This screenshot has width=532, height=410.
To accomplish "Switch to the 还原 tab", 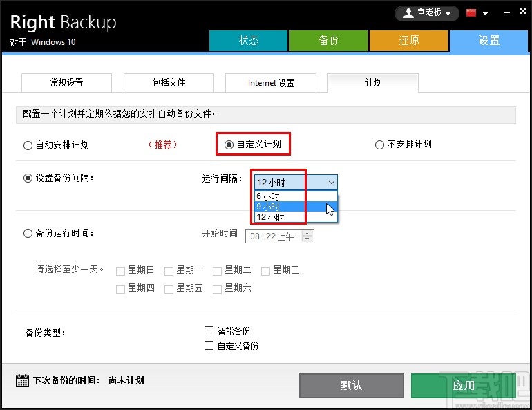I will pyautogui.click(x=408, y=41).
